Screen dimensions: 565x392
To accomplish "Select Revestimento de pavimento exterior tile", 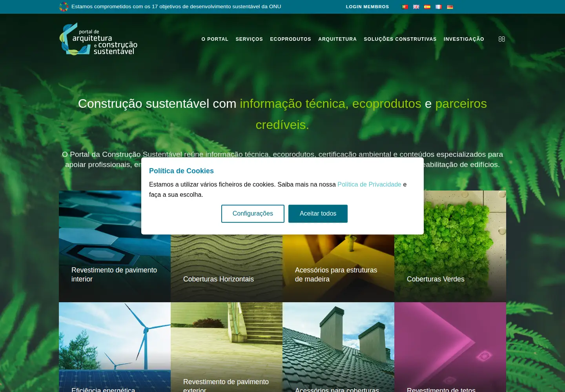I will pyautogui.click(x=226, y=347).
